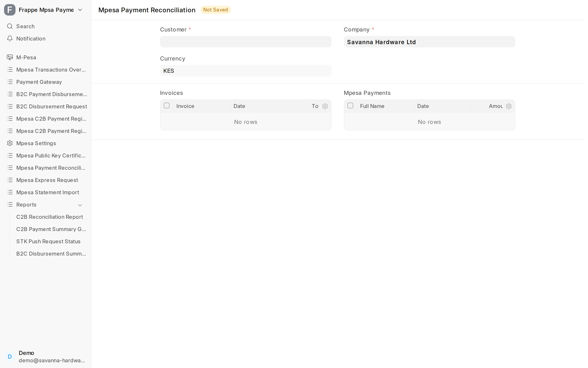The height and width of the screenshot is (368, 588).
Task: Click the Search magnifier icon in sidebar
Action: (x=10, y=26)
